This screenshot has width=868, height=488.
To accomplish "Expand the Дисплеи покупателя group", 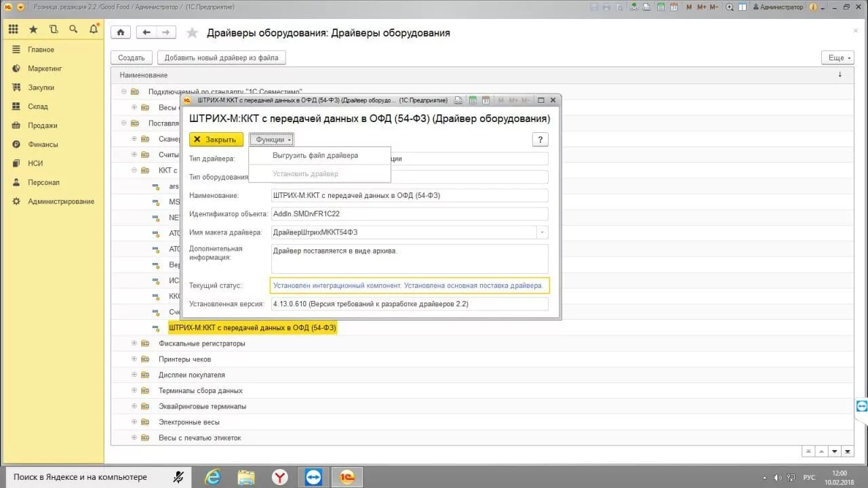I will (134, 375).
